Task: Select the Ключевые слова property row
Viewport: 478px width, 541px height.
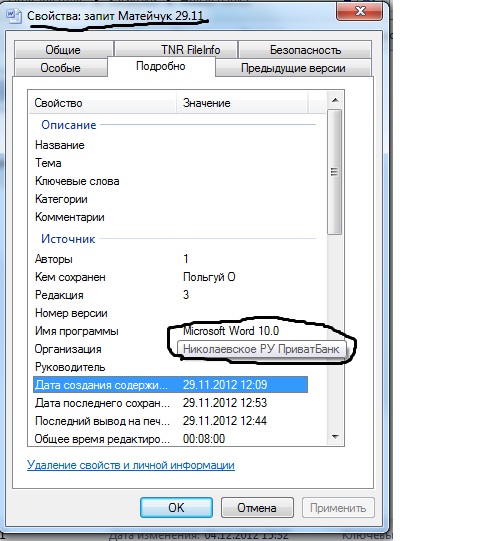Action: click(170, 181)
